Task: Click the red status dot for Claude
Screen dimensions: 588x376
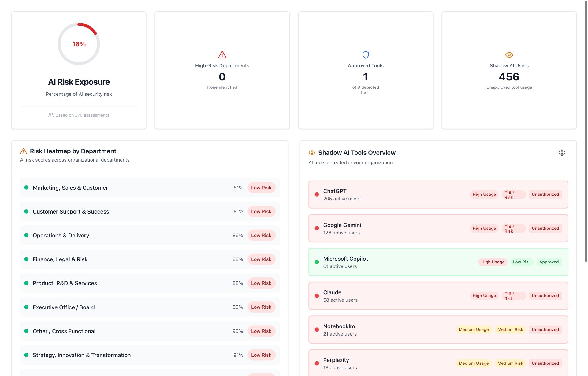Action: point(317,296)
